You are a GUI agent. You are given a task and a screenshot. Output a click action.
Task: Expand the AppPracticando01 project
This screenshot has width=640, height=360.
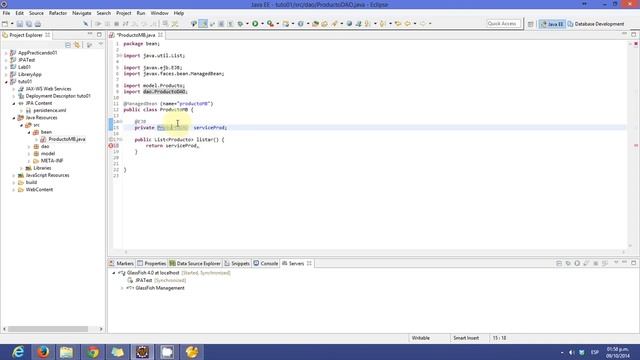[x=6, y=53]
